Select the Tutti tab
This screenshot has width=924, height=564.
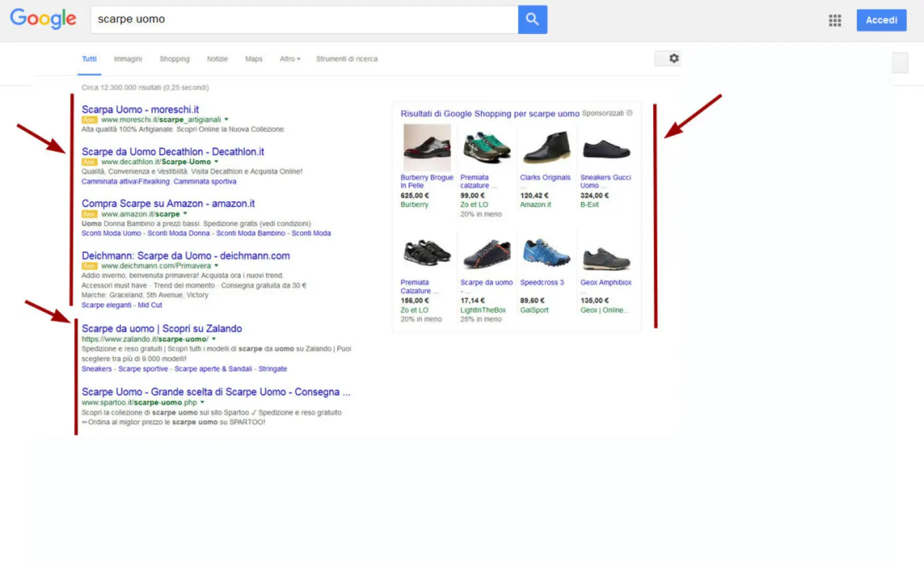pos(89,59)
